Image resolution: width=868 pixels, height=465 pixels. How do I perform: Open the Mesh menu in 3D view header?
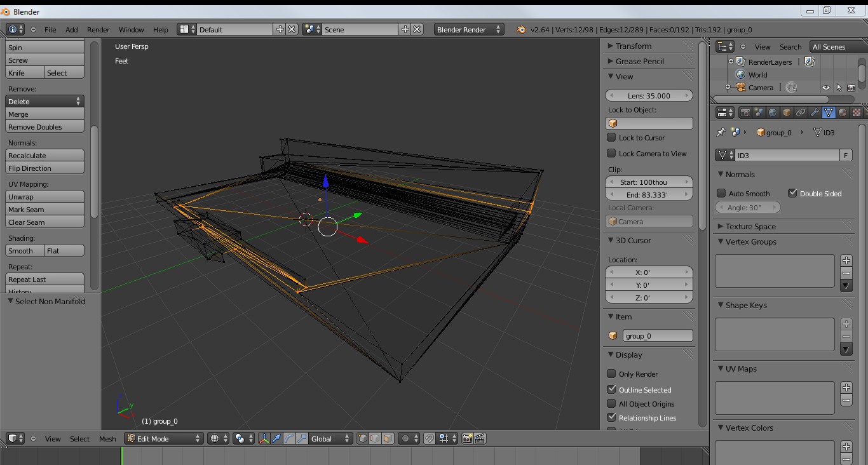[x=107, y=439]
